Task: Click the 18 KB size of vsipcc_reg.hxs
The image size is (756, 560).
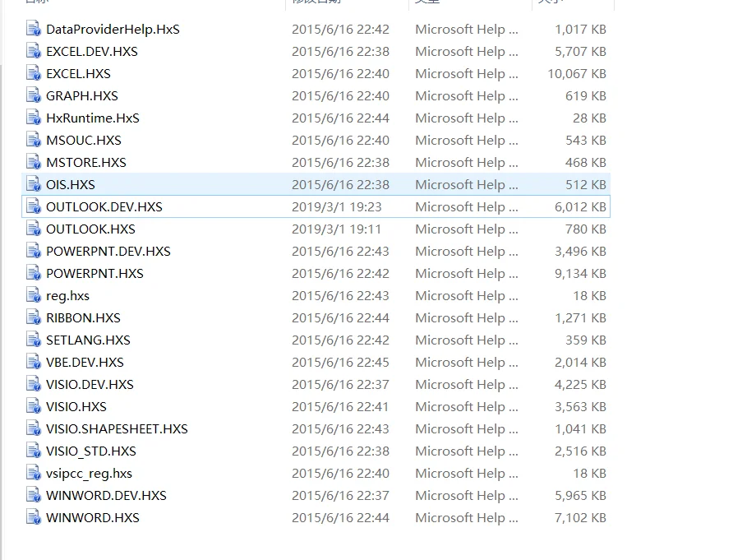Action: click(x=589, y=473)
